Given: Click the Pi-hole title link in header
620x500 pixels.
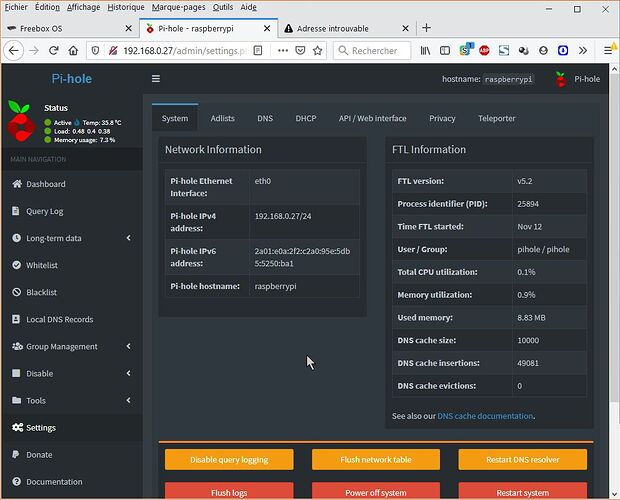Looking at the screenshot, I should pyautogui.click(x=72, y=79).
